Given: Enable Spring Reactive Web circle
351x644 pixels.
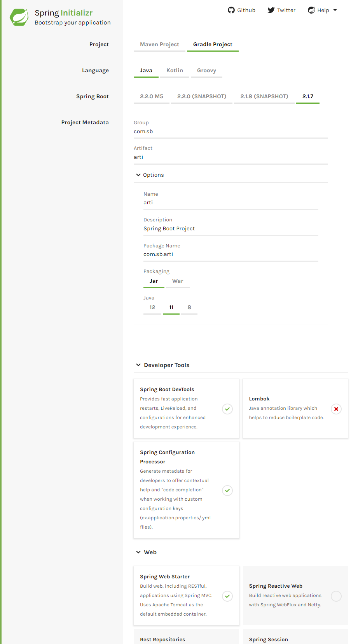Looking at the screenshot, I should tap(336, 596).
